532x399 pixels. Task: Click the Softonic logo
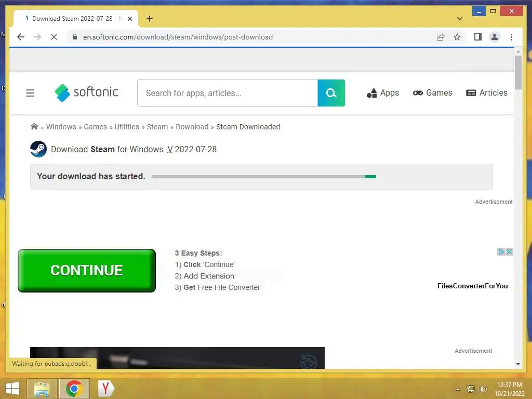tap(87, 92)
